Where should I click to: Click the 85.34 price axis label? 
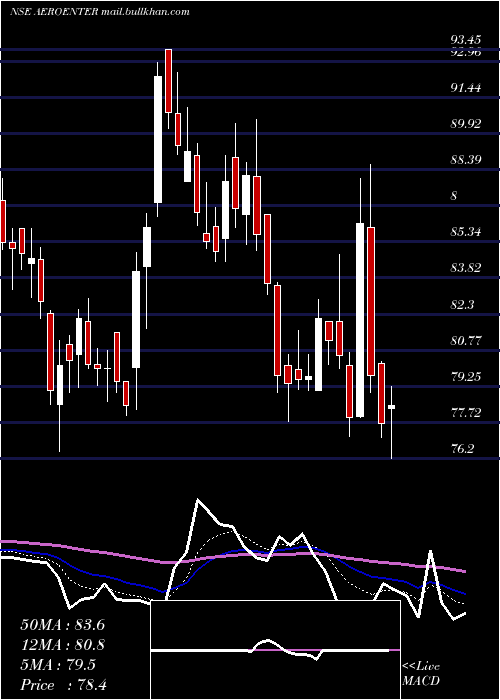coord(466,232)
